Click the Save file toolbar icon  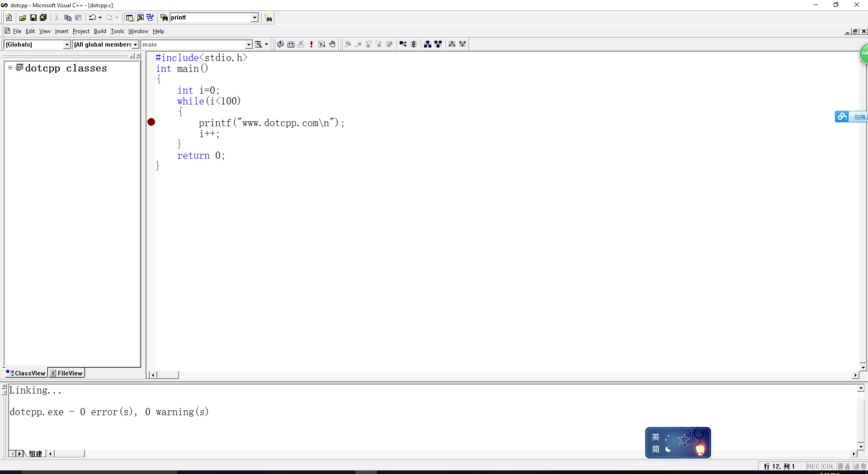33,18
